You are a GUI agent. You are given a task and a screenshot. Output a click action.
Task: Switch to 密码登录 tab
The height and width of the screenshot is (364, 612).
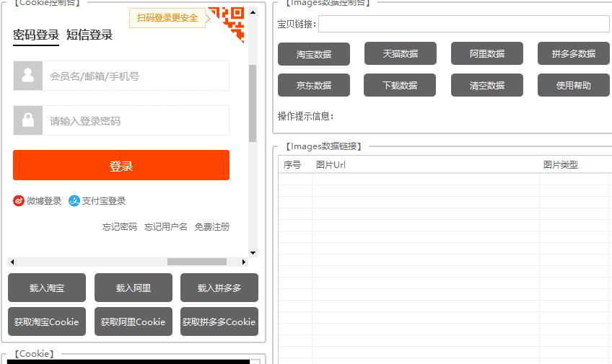(x=36, y=35)
